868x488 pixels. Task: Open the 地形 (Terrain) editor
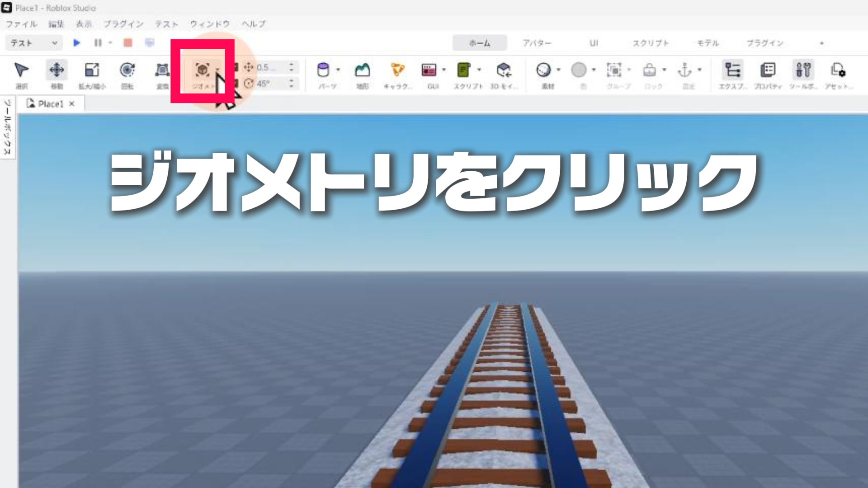click(362, 70)
